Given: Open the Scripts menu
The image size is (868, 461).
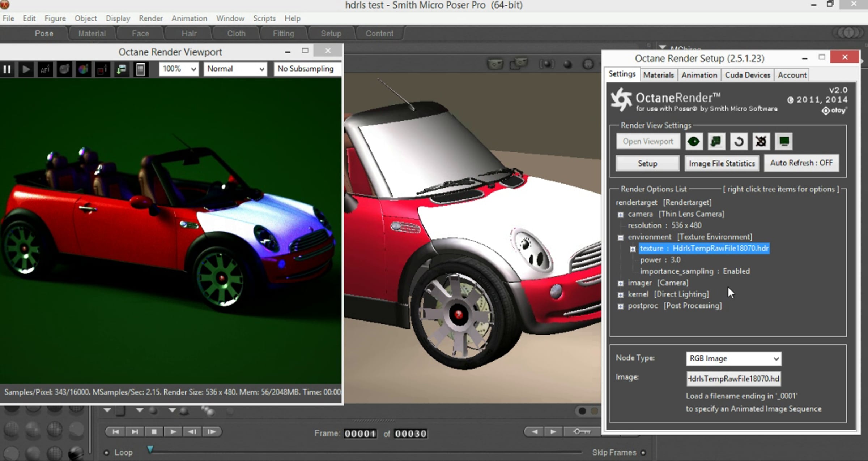Looking at the screenshot, I should 264,18.
